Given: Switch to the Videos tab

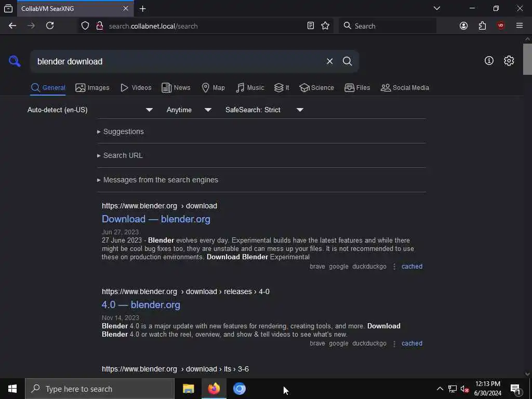Looking at the screenshot, I should click(x=136, y=88).
